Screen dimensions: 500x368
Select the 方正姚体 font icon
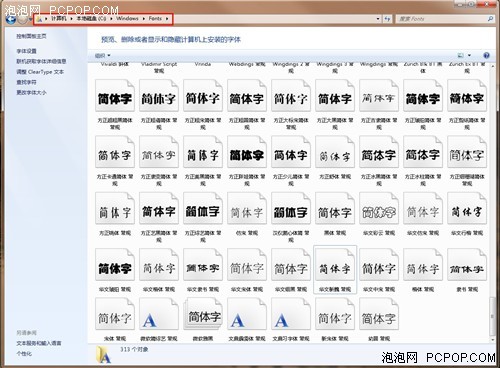[115, 208]
